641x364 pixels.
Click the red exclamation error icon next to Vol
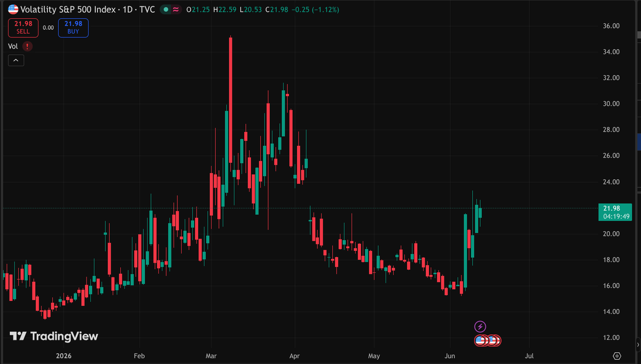(27, 46)
